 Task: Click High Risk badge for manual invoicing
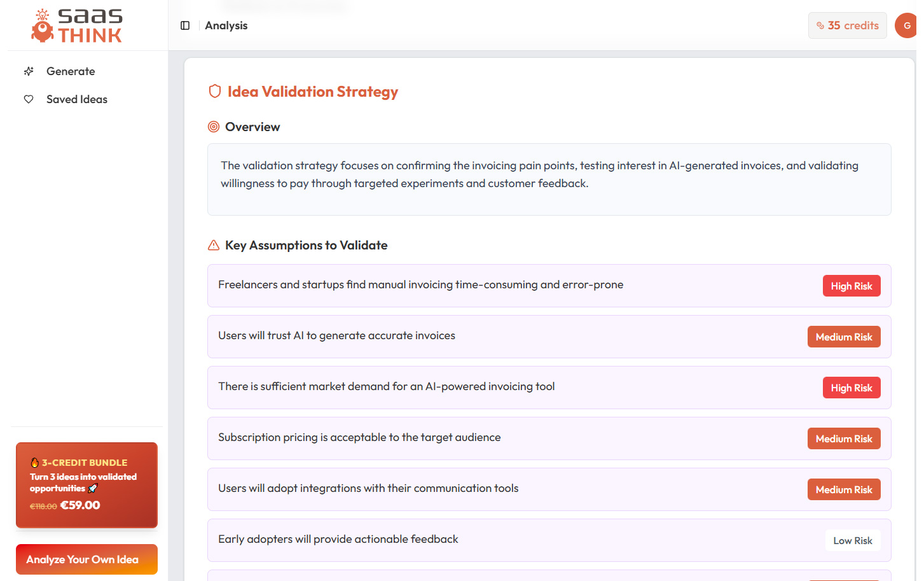(x=851, y=286)
